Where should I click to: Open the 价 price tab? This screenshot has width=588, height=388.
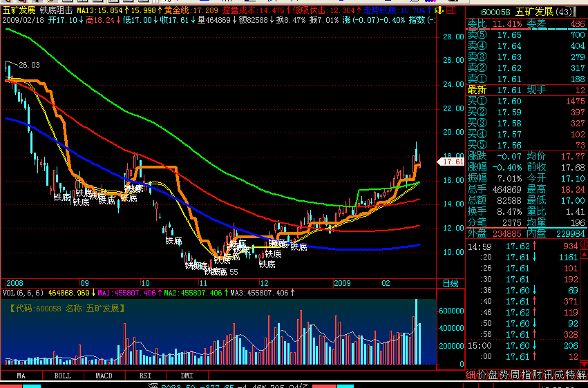(x=482, y=375)
